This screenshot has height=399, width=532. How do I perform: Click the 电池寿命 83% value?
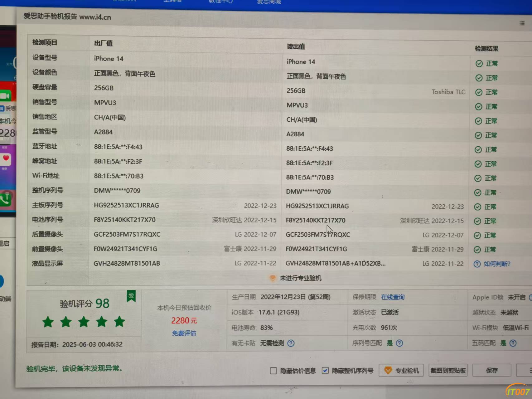[x=267, y=328]
